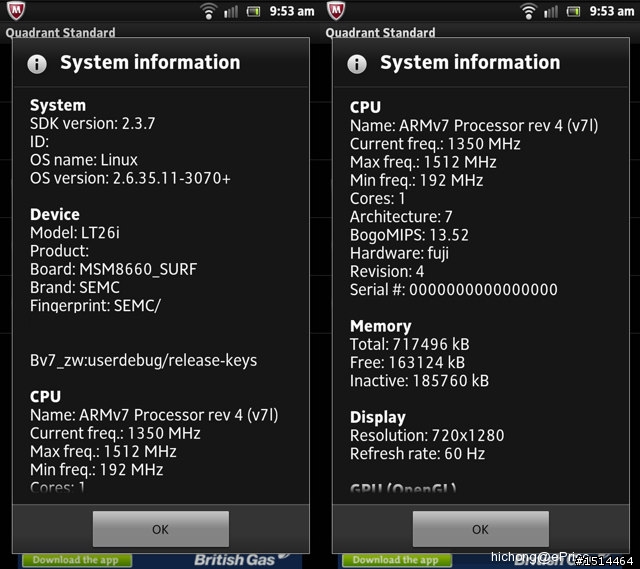The image size is (640, 569).
Task: Select Free: 163124 kB line
Action: tap(407, 362)
